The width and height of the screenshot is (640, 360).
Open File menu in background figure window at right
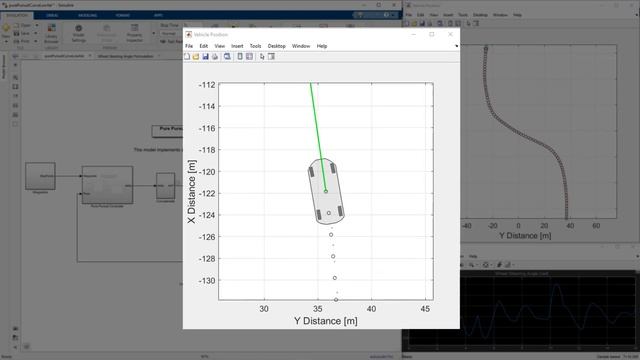409,15
